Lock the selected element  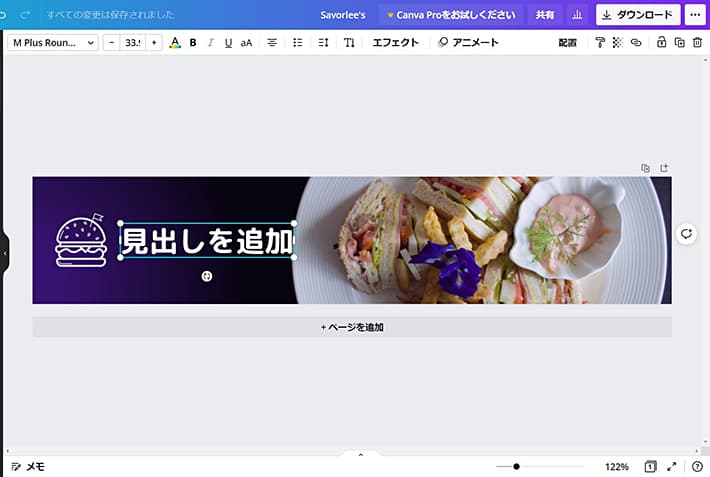[x=662, y=43]
